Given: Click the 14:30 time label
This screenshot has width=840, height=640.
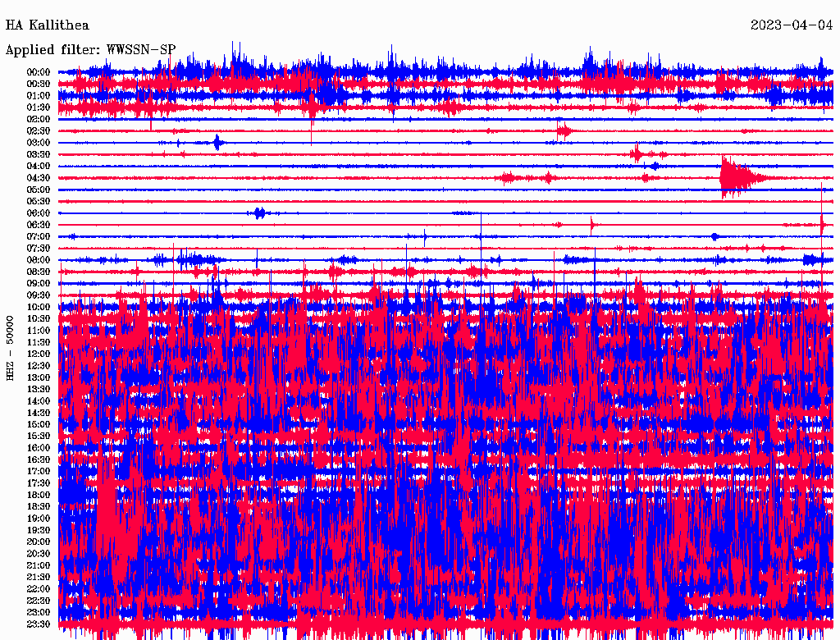Looking at the screenshot, I should click(x=39, y=413).
